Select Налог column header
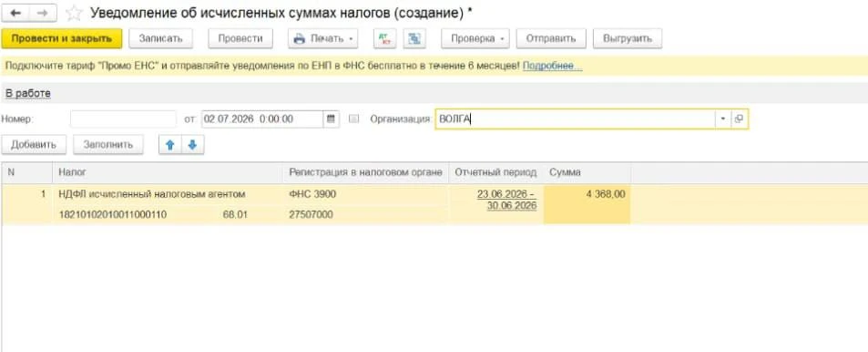This screenshot has width=868, height=352. point(168,173)
